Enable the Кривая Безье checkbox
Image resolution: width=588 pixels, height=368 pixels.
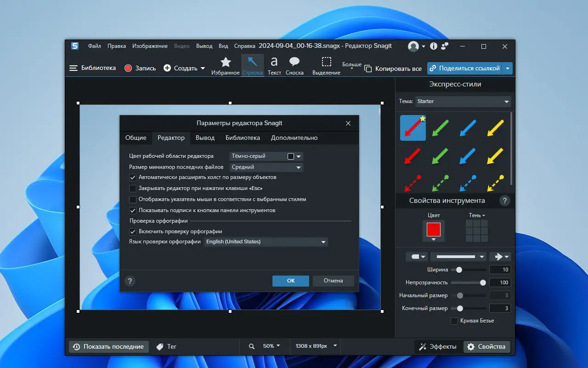[454, 321]
